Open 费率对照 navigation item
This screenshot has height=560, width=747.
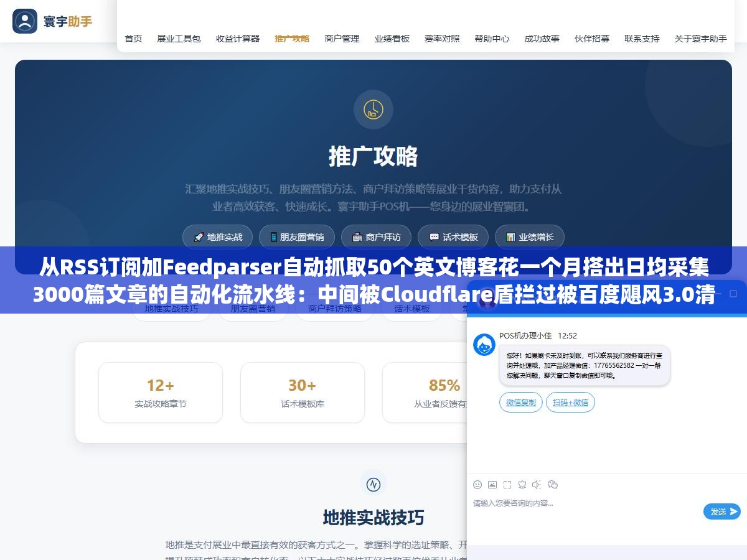pyautogui.click(x=442, y=39)
